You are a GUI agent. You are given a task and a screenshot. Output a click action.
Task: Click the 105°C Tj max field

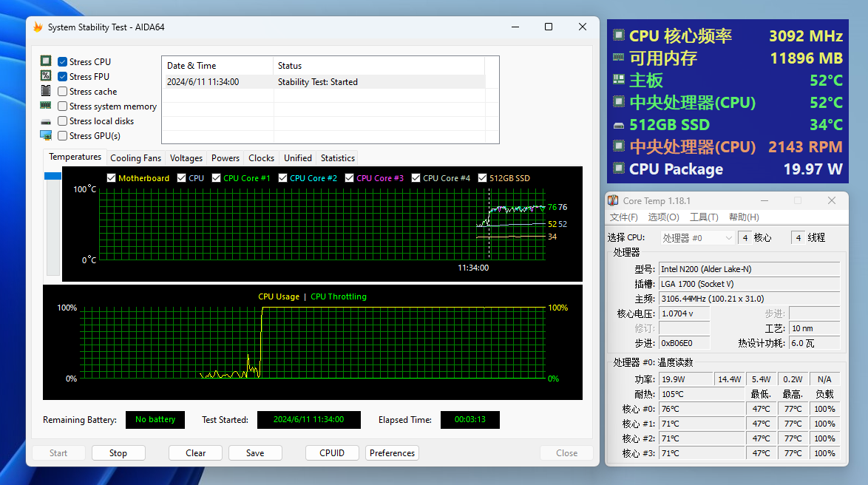[702, 394]
